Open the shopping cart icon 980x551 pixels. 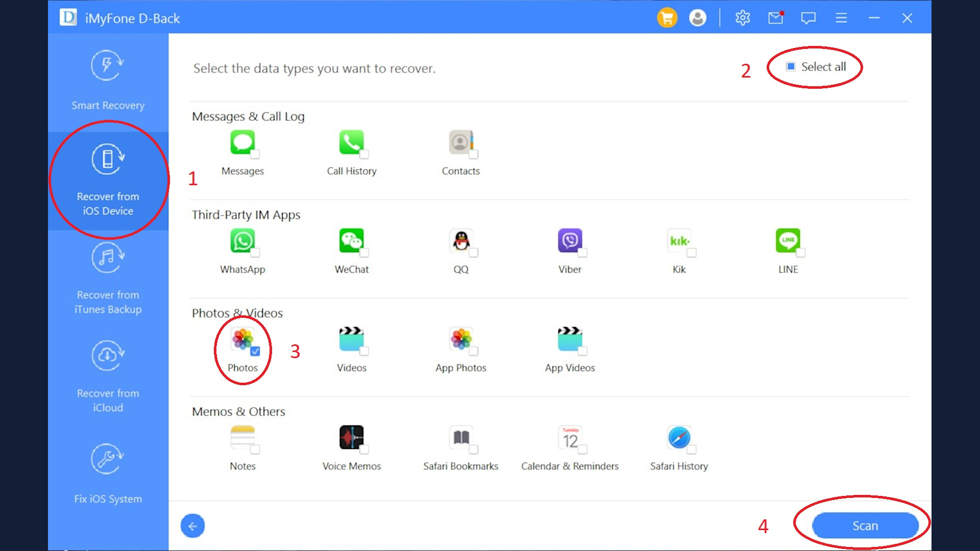click(667, 18)
